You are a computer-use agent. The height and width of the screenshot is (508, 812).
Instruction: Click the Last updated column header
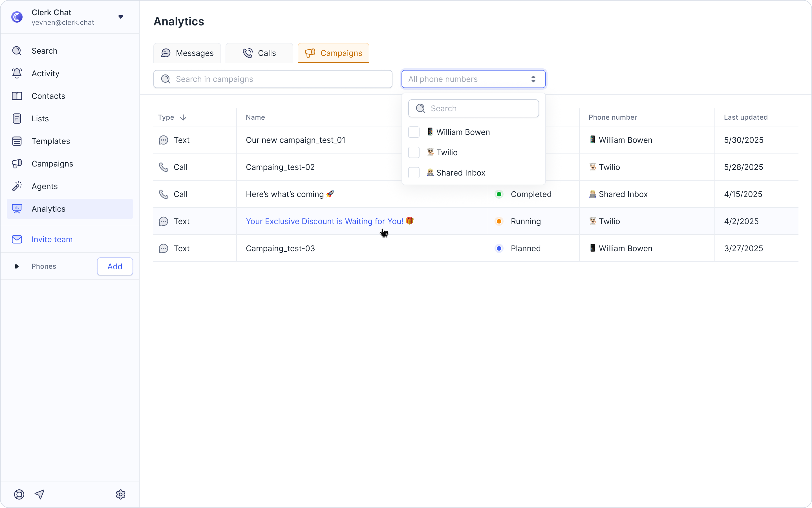tap(745, 117)
